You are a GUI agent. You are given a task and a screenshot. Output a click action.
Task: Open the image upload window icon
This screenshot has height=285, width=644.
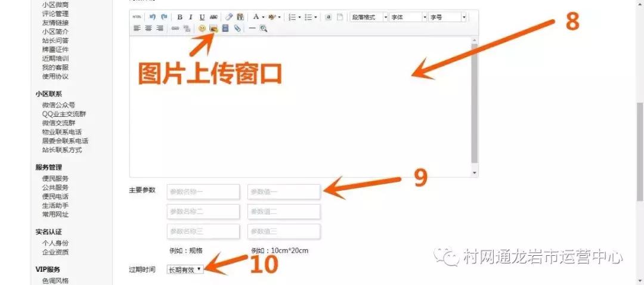213,29
